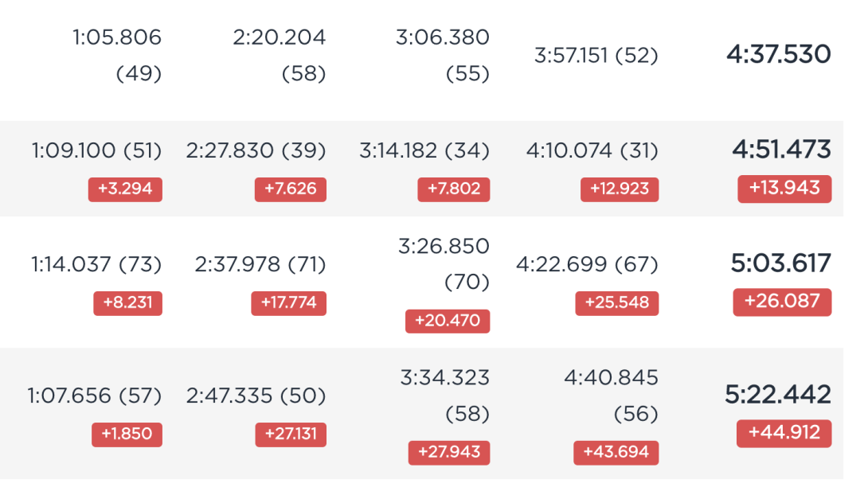
Task: Click the +26.087 red gap badge
Action: coord(782,302)
